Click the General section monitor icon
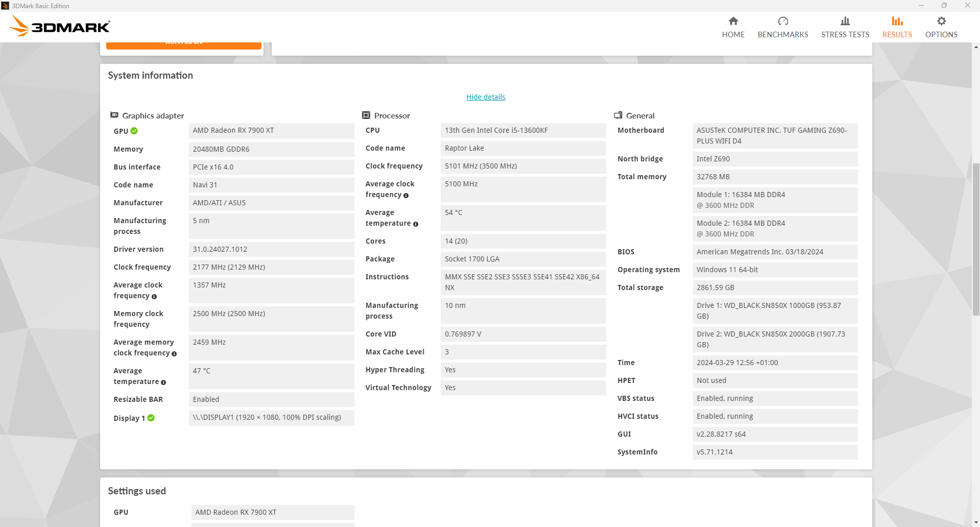The height and width of the screenshot is (527, 980). click(618, 115)
